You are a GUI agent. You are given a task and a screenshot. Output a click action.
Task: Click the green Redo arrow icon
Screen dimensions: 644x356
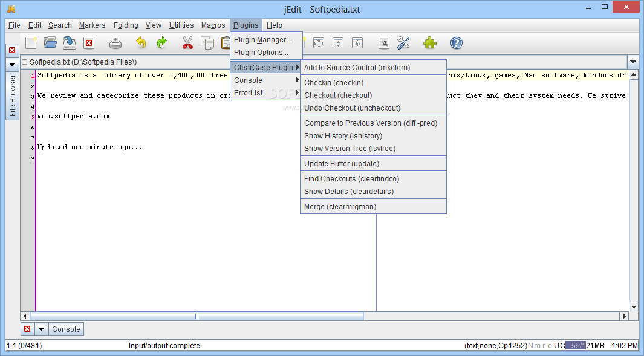point(162,43)
